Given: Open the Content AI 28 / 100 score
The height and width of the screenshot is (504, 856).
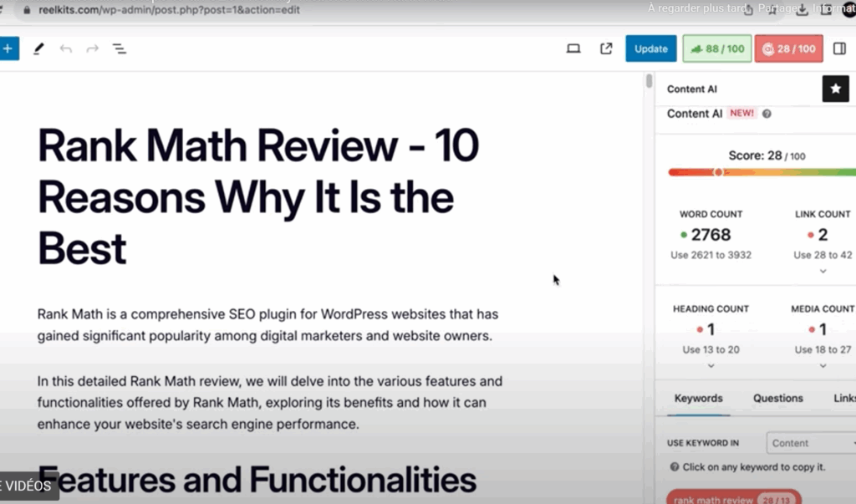Looking at the screenshot, I should coord(789,48).
